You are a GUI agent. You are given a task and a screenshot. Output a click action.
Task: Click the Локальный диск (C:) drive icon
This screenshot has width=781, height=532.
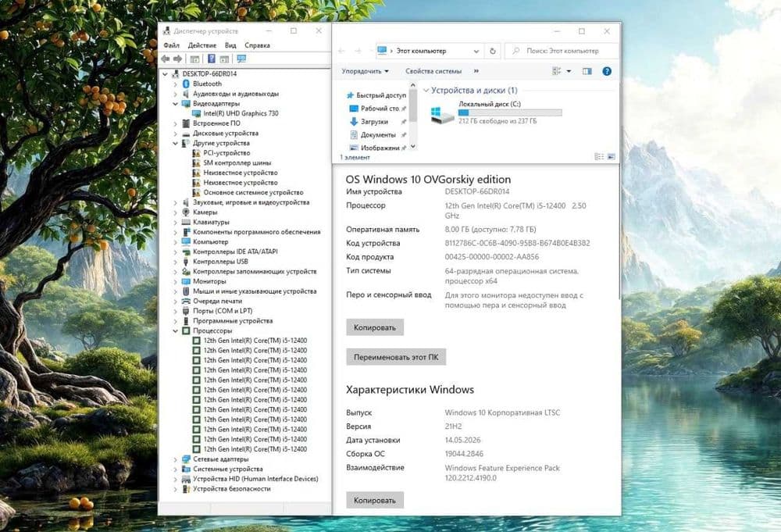click(x=442, y=115)
